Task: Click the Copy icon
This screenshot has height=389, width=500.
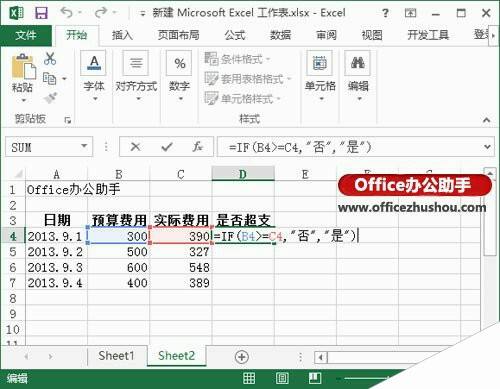Action: [49, 79]
